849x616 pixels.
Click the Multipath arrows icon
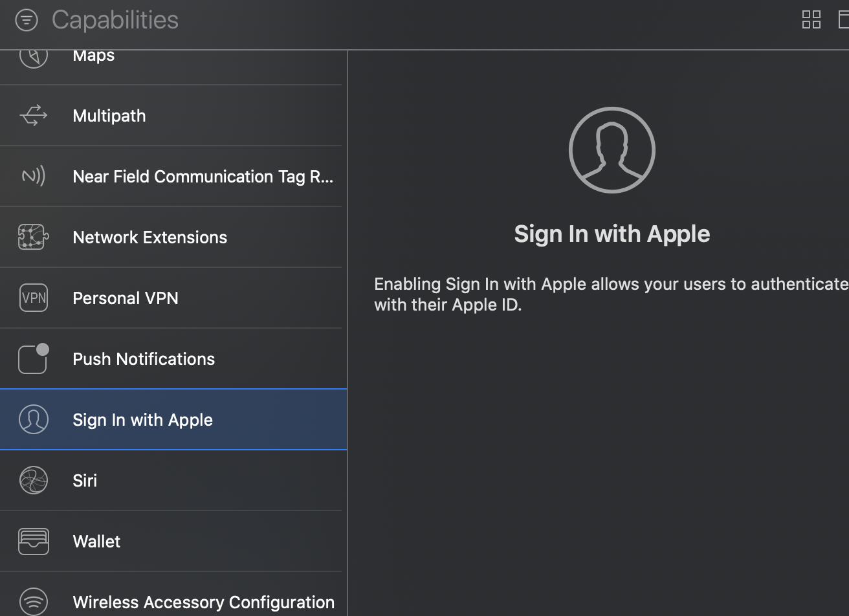33,116
